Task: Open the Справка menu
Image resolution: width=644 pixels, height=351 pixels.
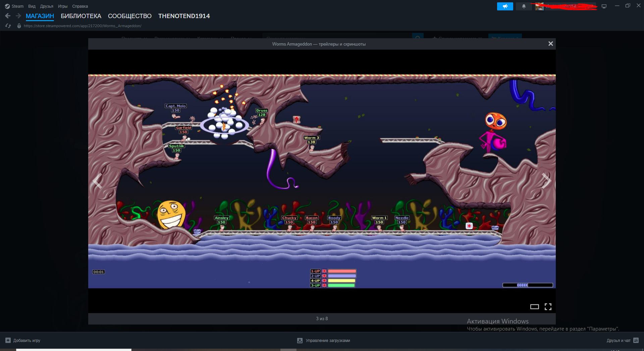Action: (x=80, y=6)
